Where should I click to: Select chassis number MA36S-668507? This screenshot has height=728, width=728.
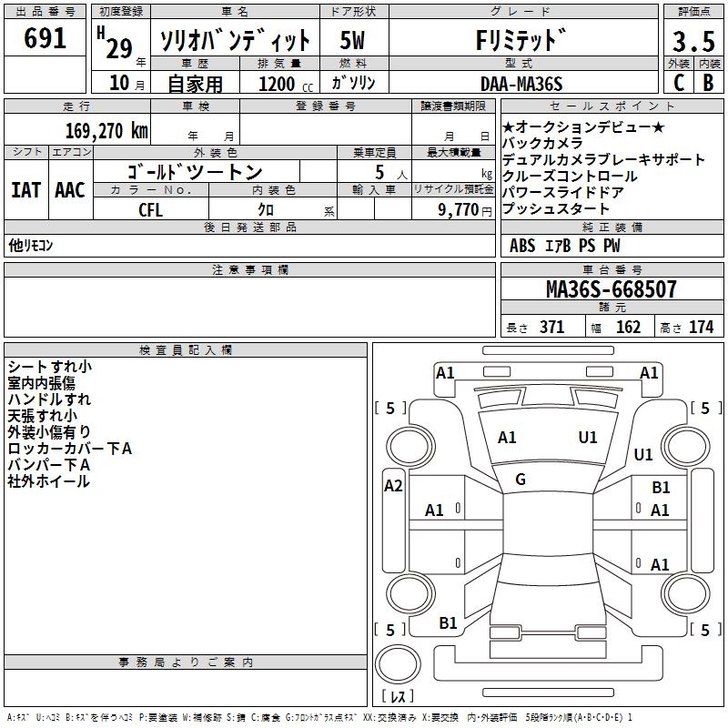pos(612,288)
